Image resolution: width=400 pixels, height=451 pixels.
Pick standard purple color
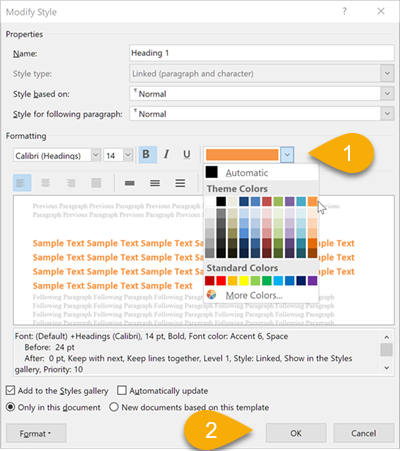tap(312, 281)
